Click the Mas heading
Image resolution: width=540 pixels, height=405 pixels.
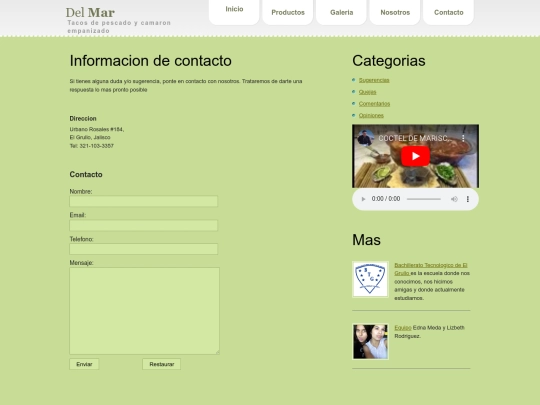click(x=366, y=240)
